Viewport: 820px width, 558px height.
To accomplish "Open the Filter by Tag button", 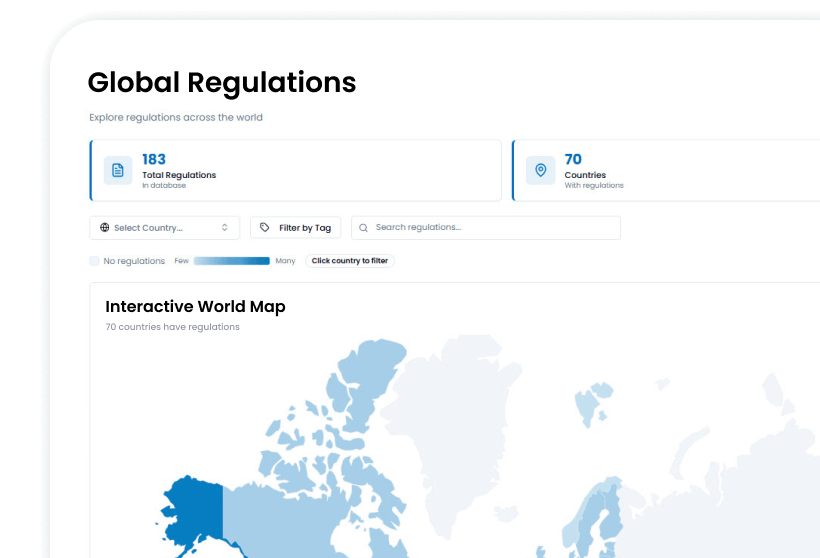I will pyautogui.click(x=295, y=227).
